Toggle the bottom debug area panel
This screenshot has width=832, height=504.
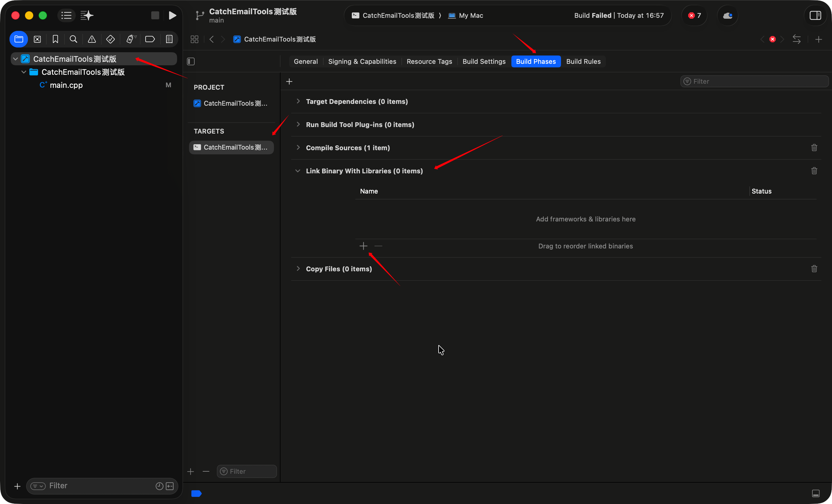815,494
